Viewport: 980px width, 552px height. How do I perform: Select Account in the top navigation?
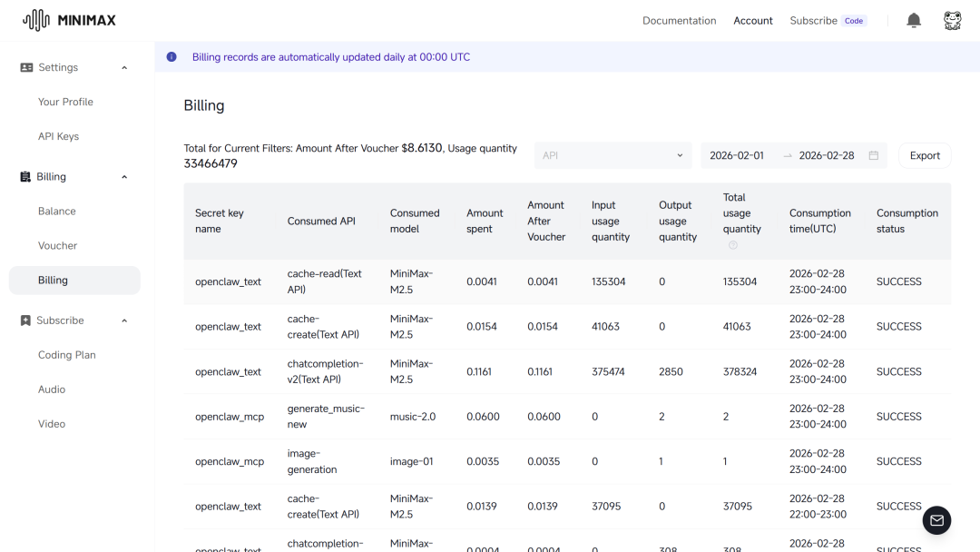[x=753, y=20]
